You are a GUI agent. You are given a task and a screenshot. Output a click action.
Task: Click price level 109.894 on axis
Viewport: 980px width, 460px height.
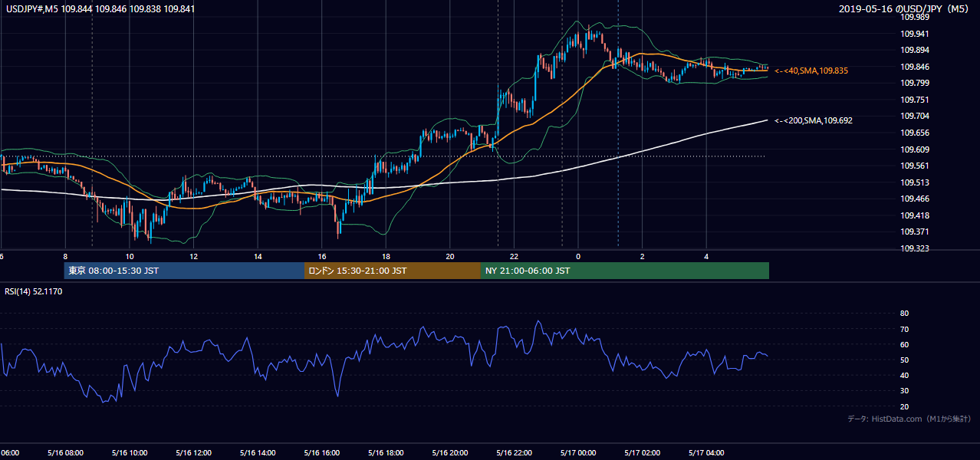914,50
